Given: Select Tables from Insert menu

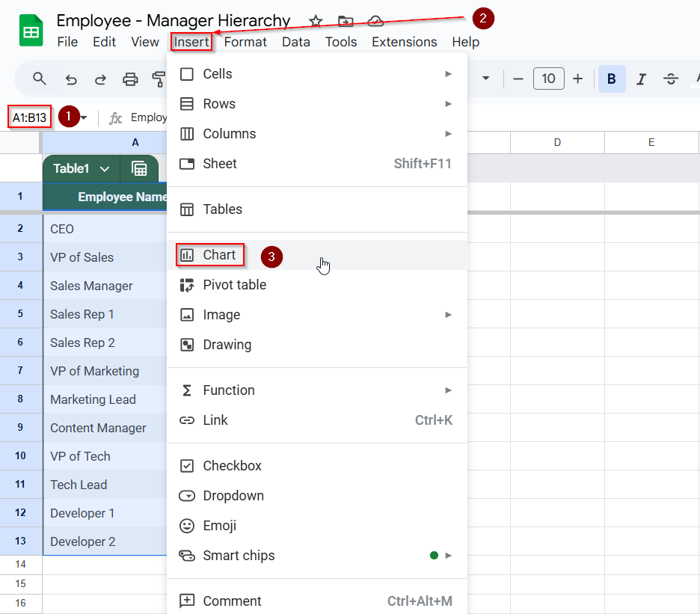Looking at the screenshot, I should click(x=317, y=209).
